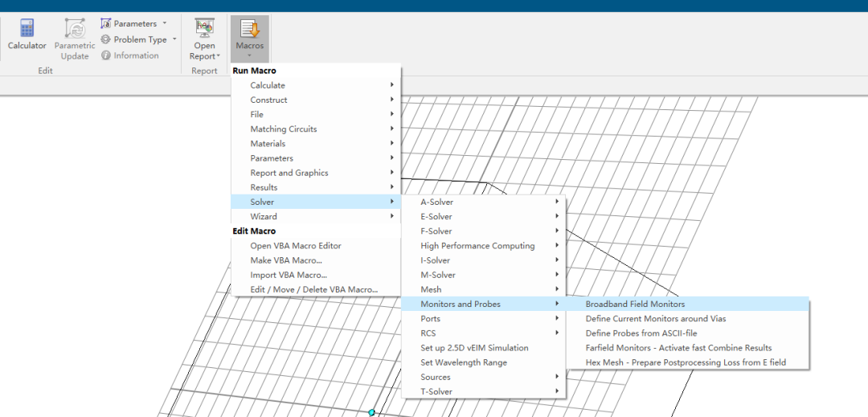
Task: Click Farfield Monitors - Activate fast Combine Results
Action: [x=678, y=348]
